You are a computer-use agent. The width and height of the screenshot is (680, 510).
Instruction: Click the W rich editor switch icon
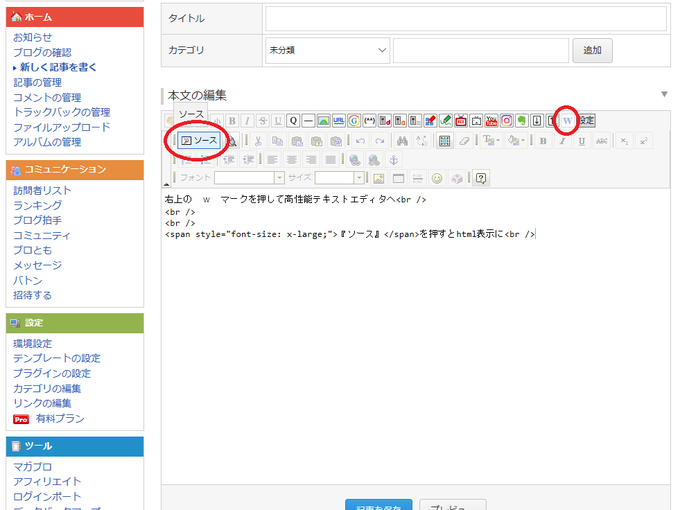click(x=567, y=121)
